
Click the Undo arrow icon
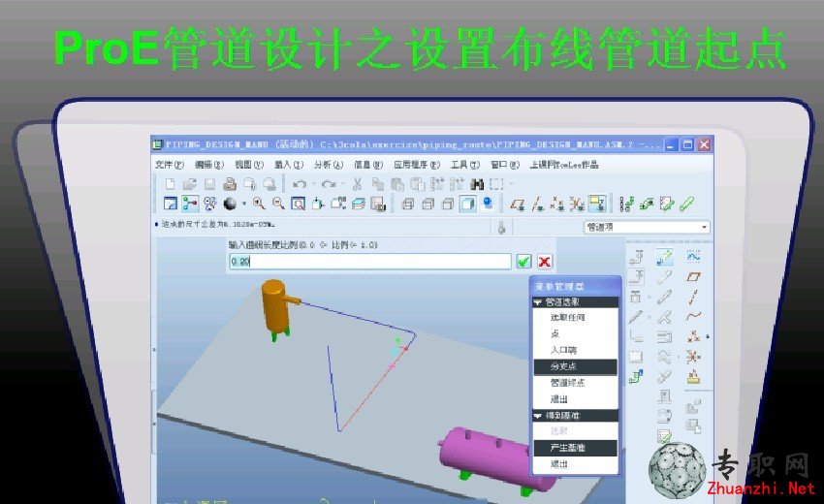point(300,184)
